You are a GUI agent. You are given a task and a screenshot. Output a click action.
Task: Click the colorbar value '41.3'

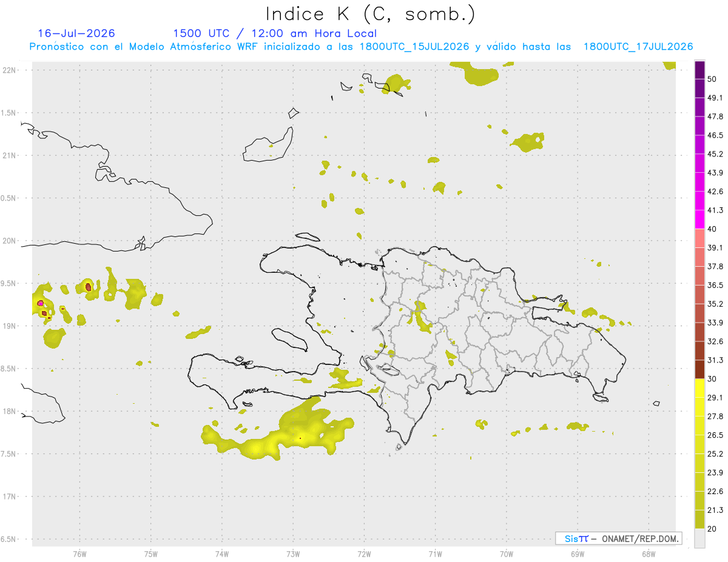pos(715,211)
